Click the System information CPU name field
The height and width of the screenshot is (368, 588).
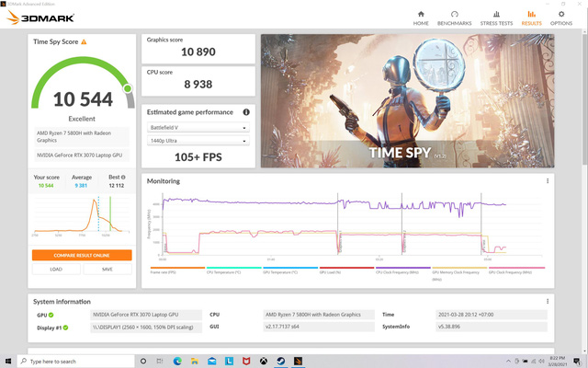(x=319, y=315)
